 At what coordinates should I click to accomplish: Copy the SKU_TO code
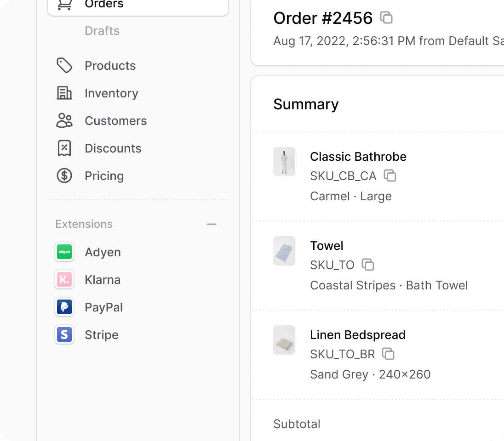click(x=368, y=265)
